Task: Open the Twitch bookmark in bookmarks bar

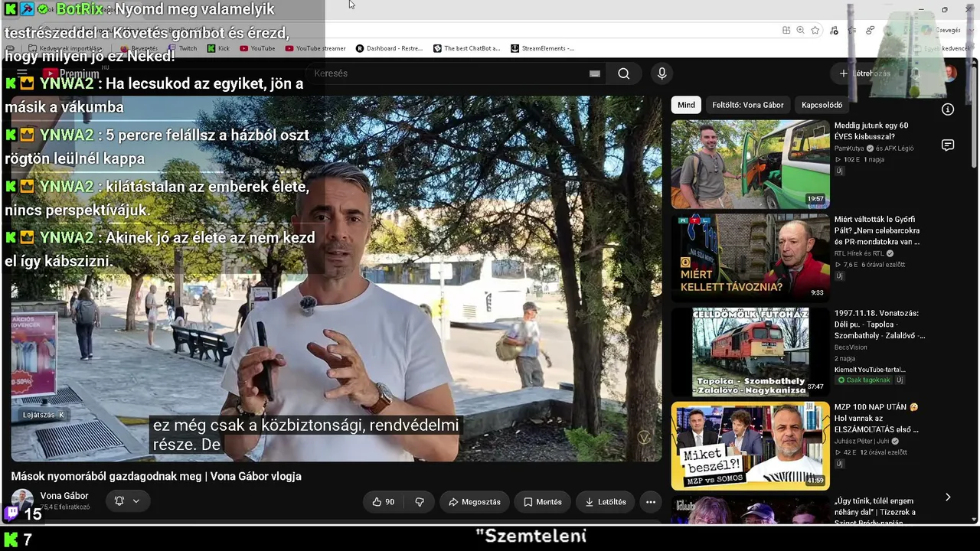Action: (x=182, y=48)
